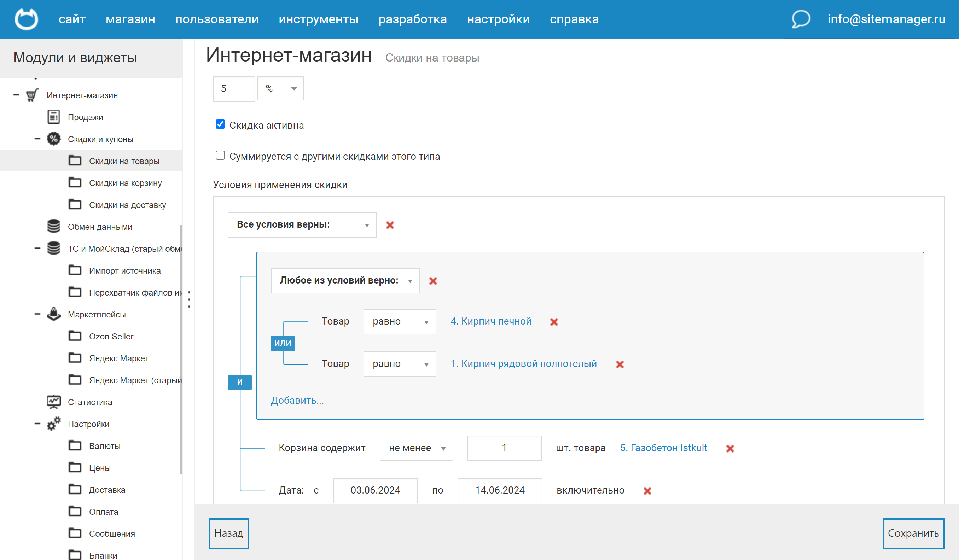959x560 pixels.
Task: Click the Настройки gears icon in sidebar
Action: [x=53, y=424]
